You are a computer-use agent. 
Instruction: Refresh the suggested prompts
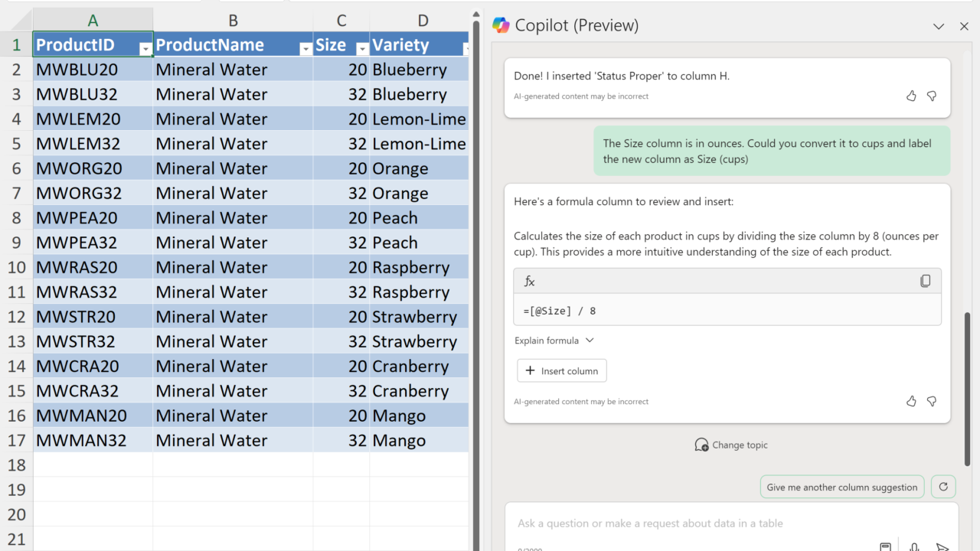pos(943,487)
